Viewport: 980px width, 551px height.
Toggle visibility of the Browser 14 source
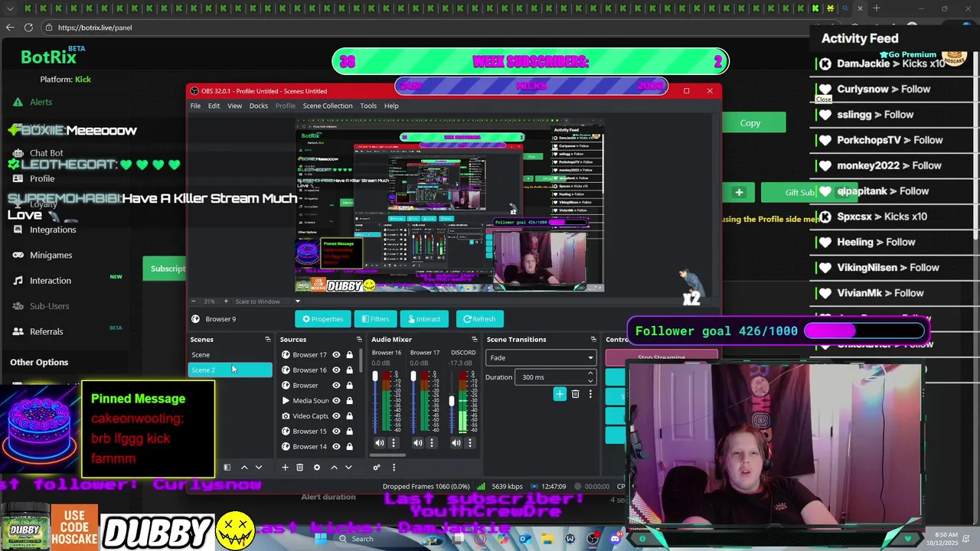pyautogui.click(x=336, y=447)
